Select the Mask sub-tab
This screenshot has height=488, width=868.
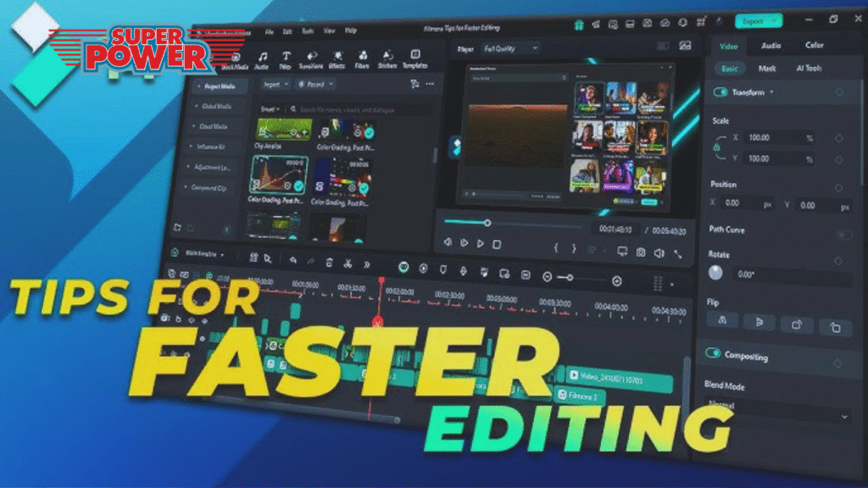coord(766,69)
